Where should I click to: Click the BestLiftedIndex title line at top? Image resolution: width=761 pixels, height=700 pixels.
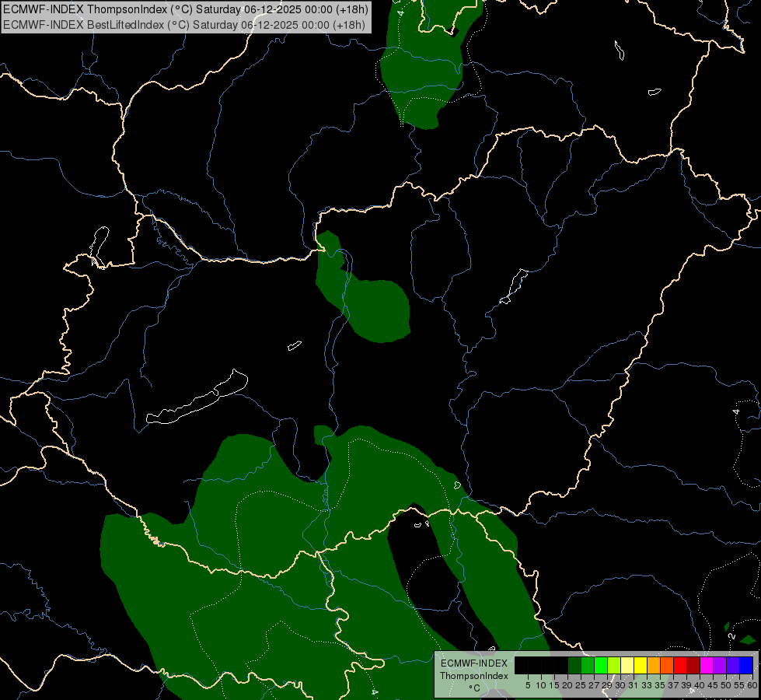pos(184,25)
